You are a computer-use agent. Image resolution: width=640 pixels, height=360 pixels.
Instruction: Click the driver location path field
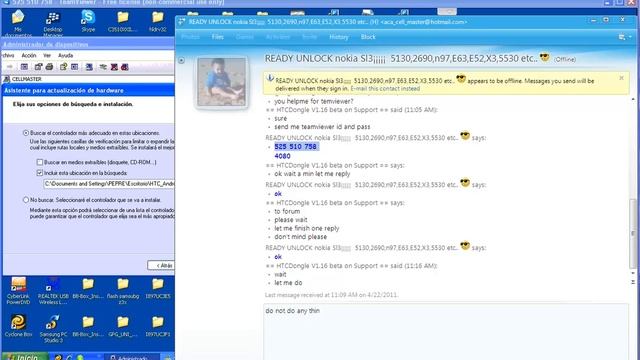[109, 184]
